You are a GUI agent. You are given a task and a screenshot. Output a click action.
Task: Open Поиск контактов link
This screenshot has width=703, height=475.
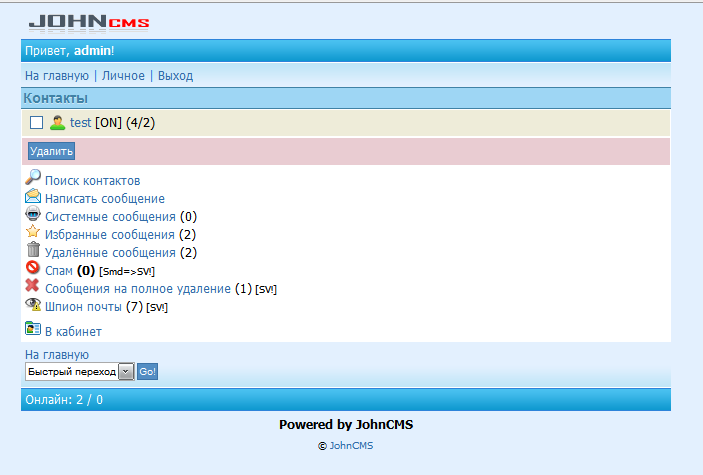(92, 181)
